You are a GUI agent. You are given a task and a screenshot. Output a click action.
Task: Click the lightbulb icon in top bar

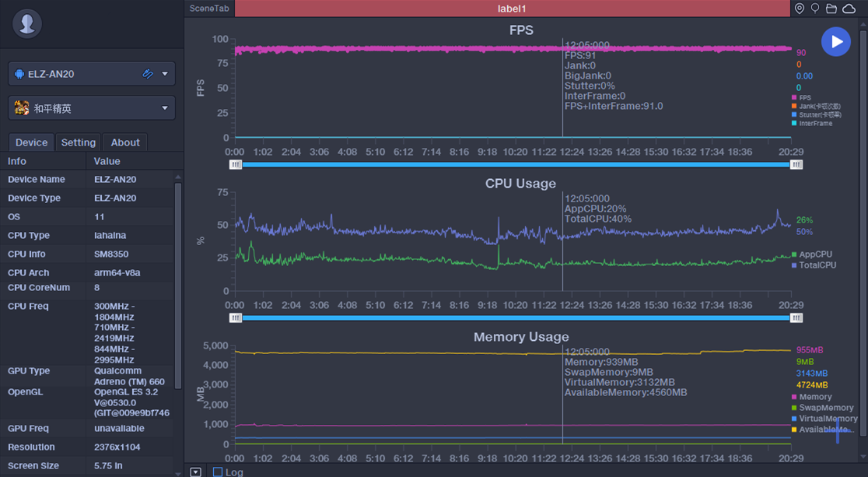tap(815, 9)
